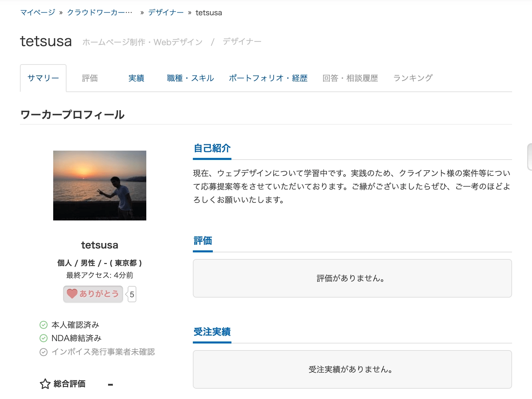Screen dimensions: 532x399
Task: Click the star icon next to 総合評価
Action: pos(45,384)
